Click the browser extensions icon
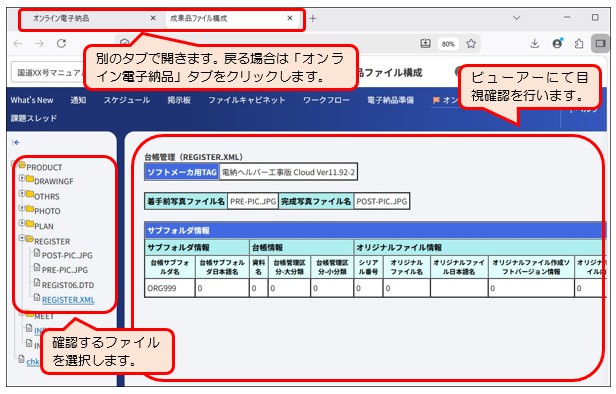Image resolution: width=616 pixels, height=394 pixels. (579, 44)
